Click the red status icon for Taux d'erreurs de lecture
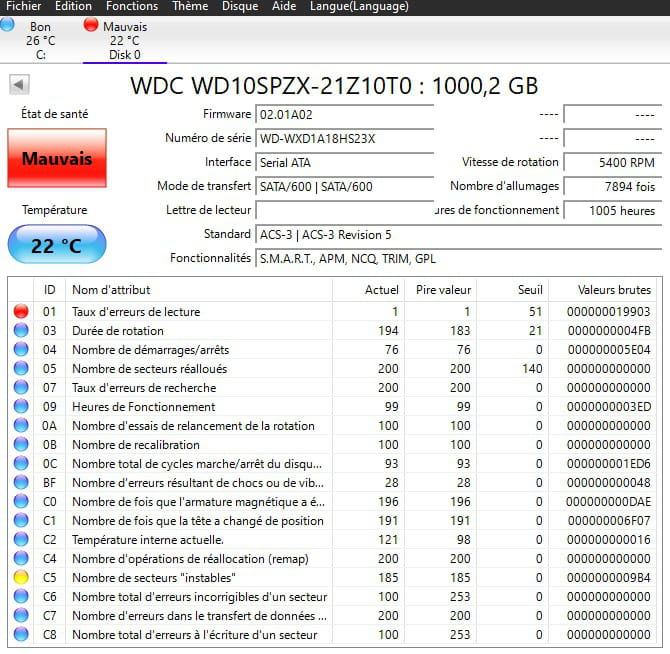The image size is (670, 654). coord(21,312)
